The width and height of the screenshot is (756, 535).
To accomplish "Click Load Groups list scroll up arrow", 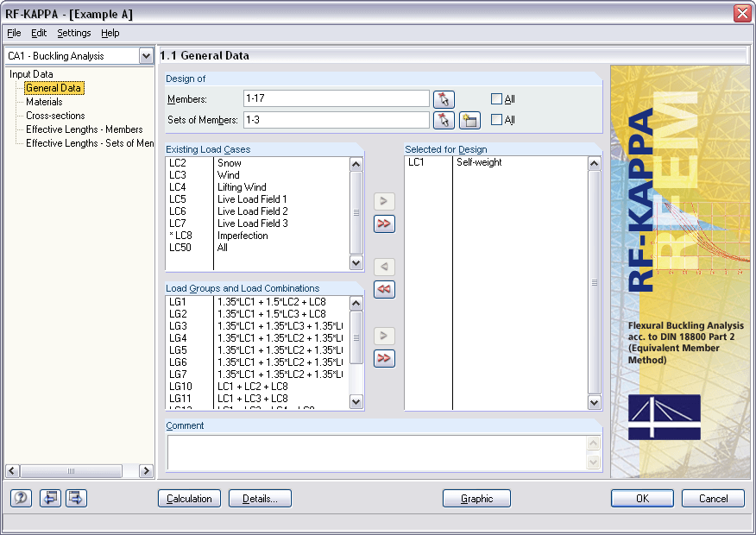I will [x=356, y=303].
